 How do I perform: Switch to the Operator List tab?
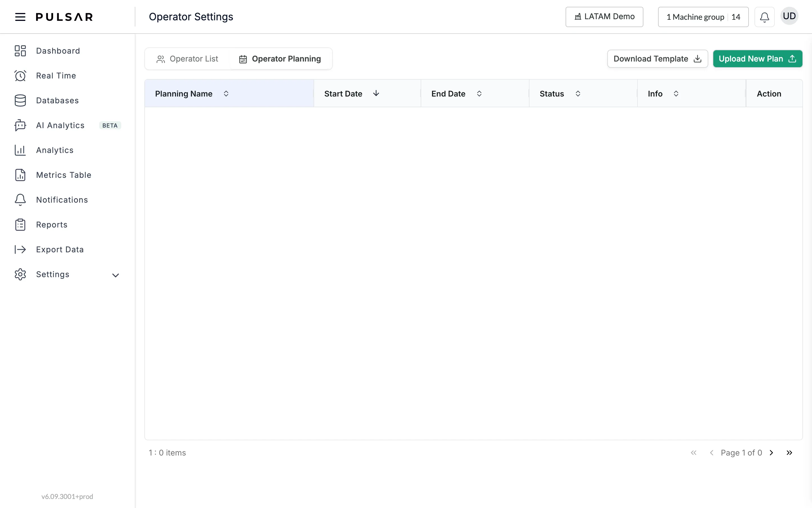pyautogui.click(x=187, y=59)
